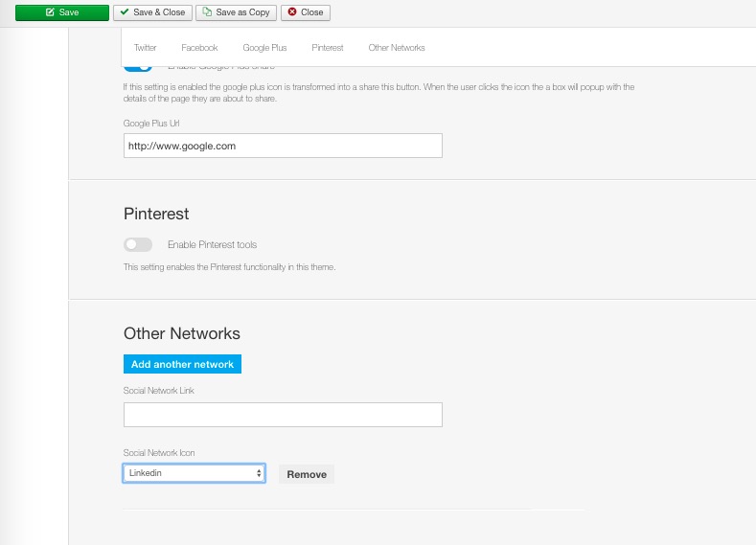Click the Social Network Icon label
The image size is (756, 545).
pyautogui.click(x=159, y=453)
